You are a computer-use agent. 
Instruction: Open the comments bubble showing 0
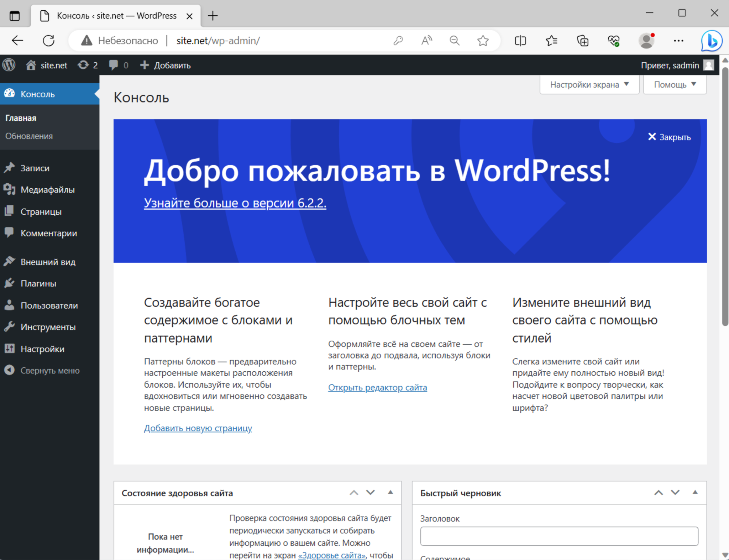pos(119,65)
